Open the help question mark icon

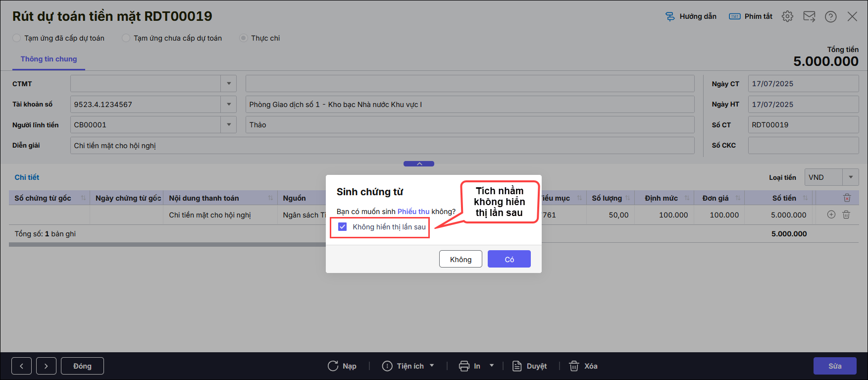(831, 16)
